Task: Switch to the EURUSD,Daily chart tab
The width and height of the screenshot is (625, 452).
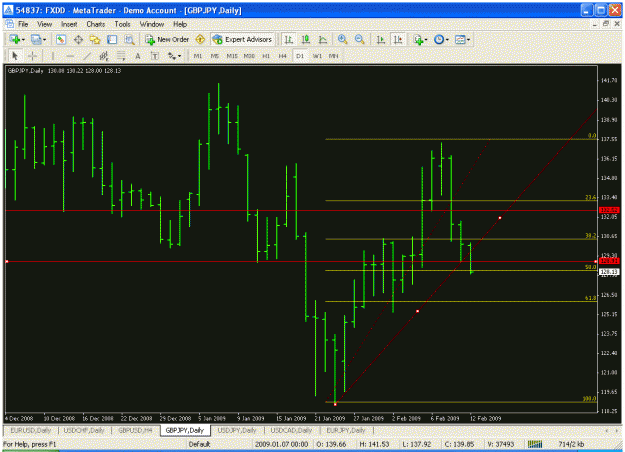Action: [x=31, y=430]
